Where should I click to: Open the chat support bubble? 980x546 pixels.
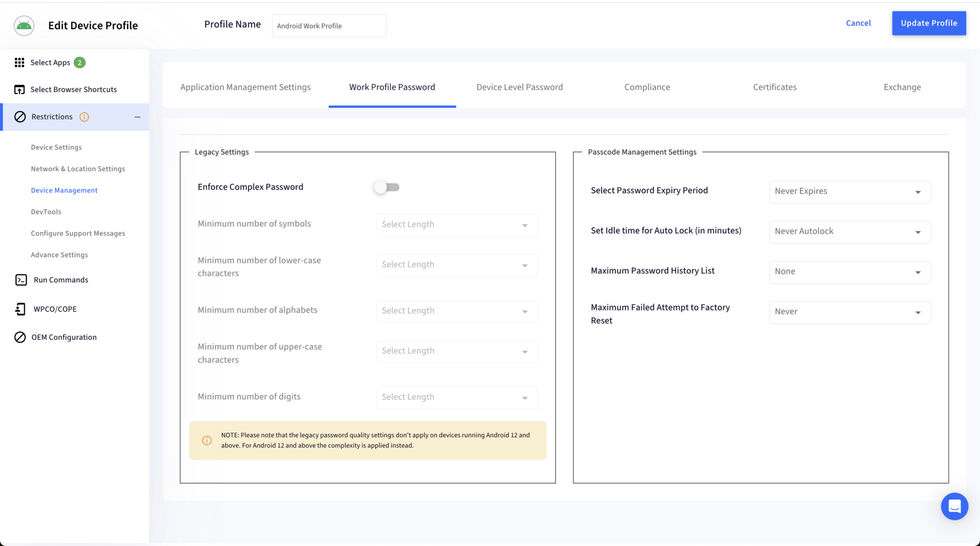coord(954,506)
